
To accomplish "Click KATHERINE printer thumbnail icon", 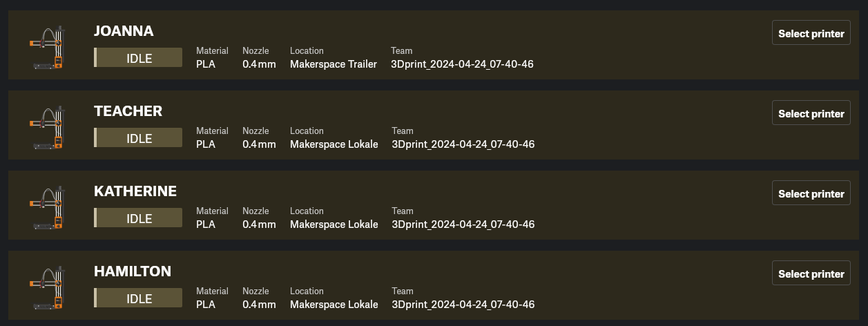I will click(x=47, y=208).
